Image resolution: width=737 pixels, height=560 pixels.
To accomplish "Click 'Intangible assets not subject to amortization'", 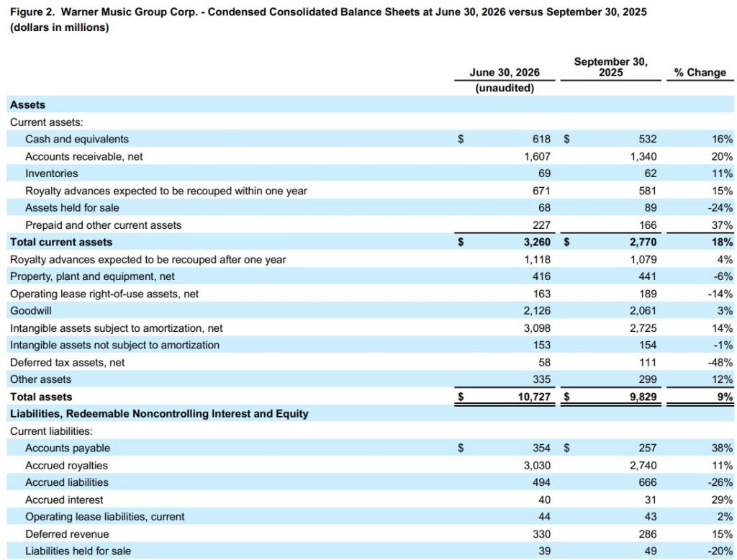I will click(x=114, y=345).
